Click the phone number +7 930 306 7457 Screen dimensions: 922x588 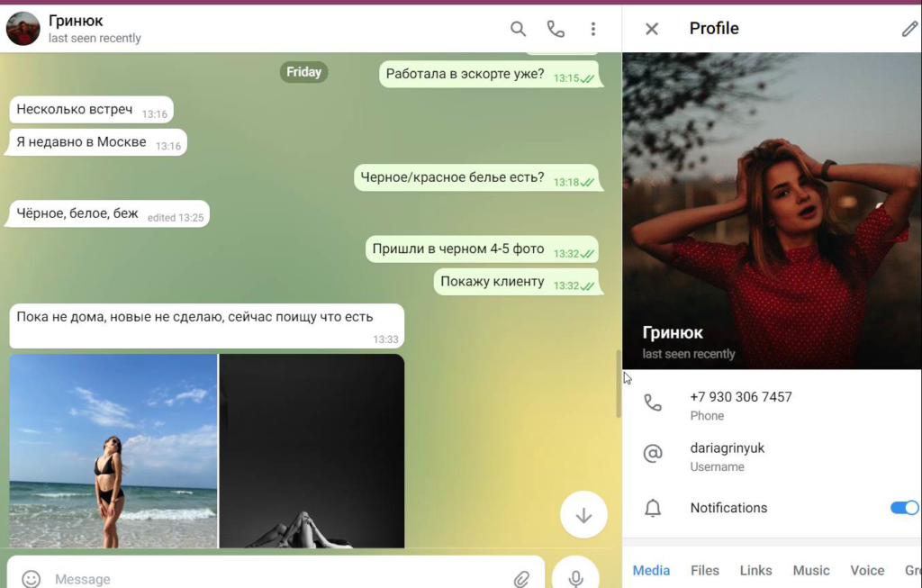click(x=740, y=397)
